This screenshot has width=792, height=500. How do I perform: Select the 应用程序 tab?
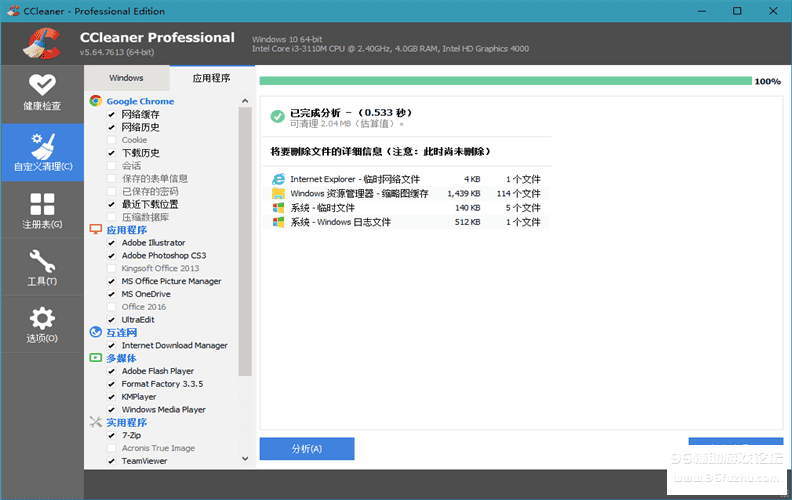pos(211,78)
